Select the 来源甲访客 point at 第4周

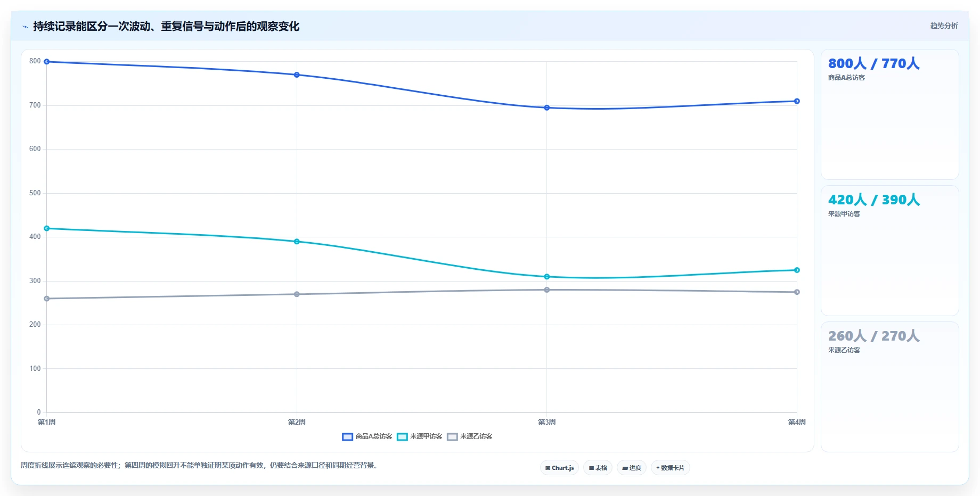coord(797,270)
